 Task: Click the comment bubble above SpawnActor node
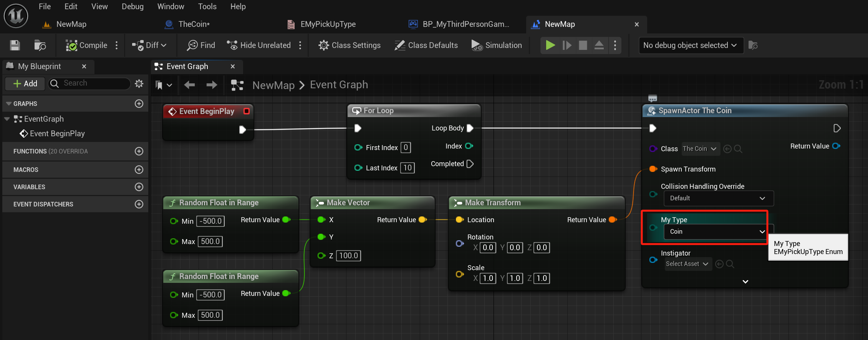pyautogui.click(x=653, y=98)
